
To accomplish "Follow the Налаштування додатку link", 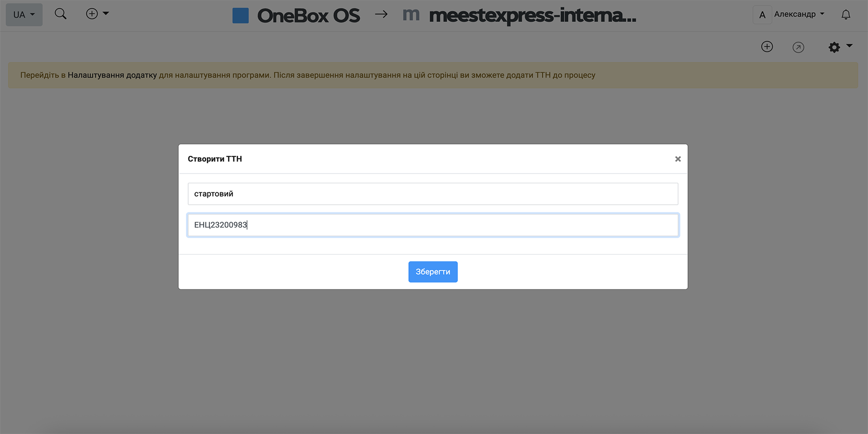I will [x=112, y=75].
